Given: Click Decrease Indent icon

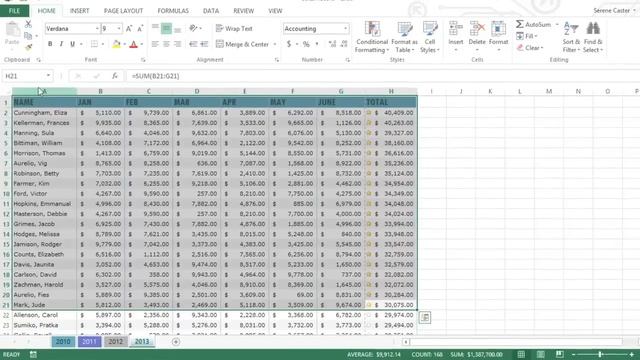Looking at the screenshot, I should [193, 44].
